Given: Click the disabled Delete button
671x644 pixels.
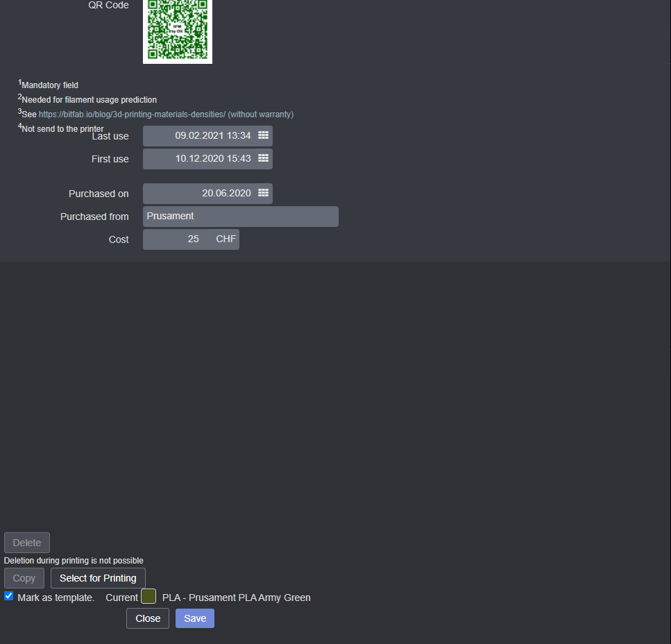Looking at the screenshot, I should 26,542.
